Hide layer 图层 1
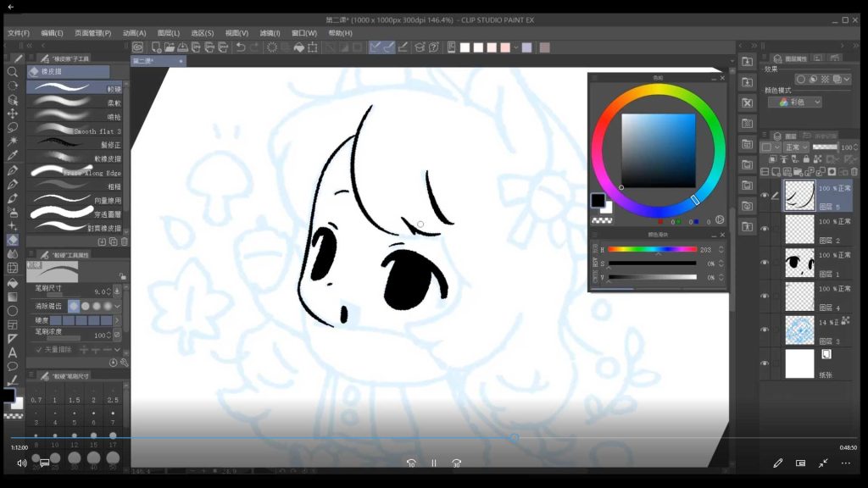Viewport: 868px width, 488px height. coord(765,263)
